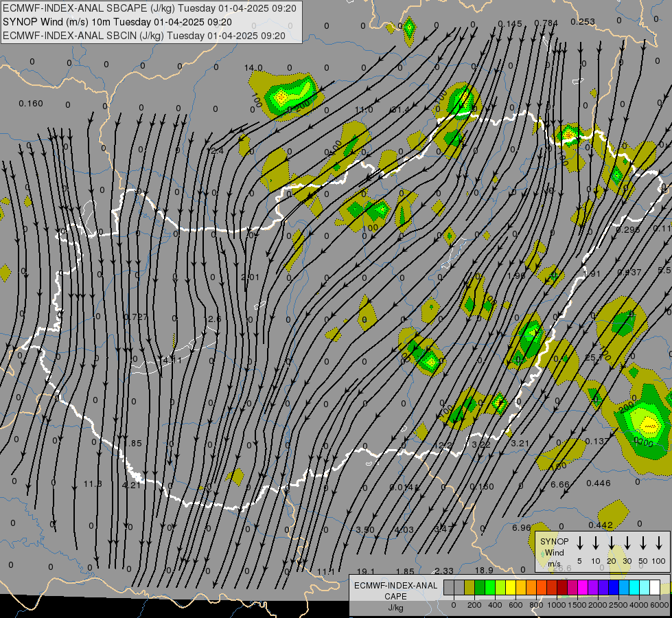Click the 6.66 value on the map

tap(559, 485)
